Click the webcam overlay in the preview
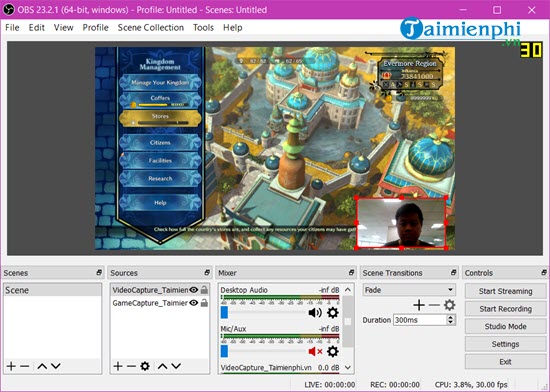This screenshot has height=392, width=550. (x=401, y=223)
